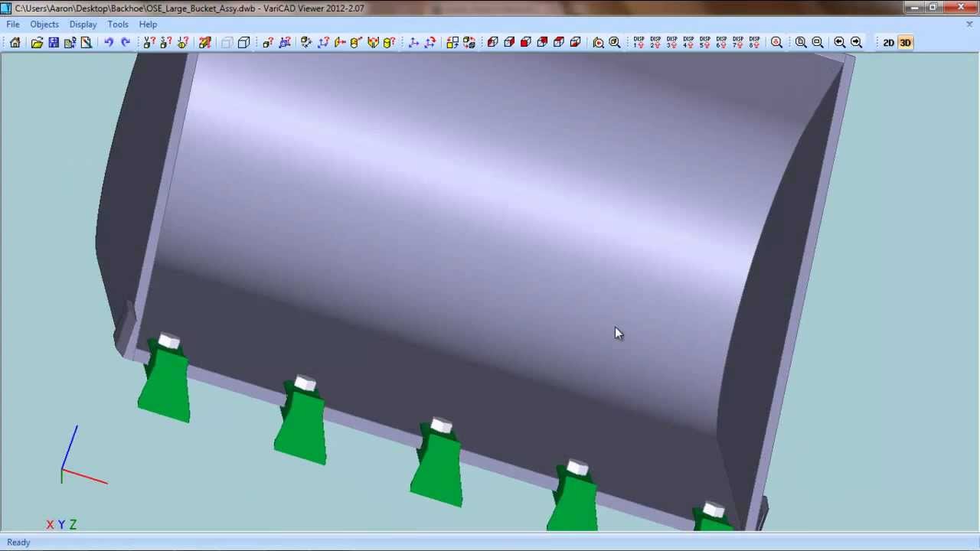Click the blue axes pan view icon

click(413, 43)
